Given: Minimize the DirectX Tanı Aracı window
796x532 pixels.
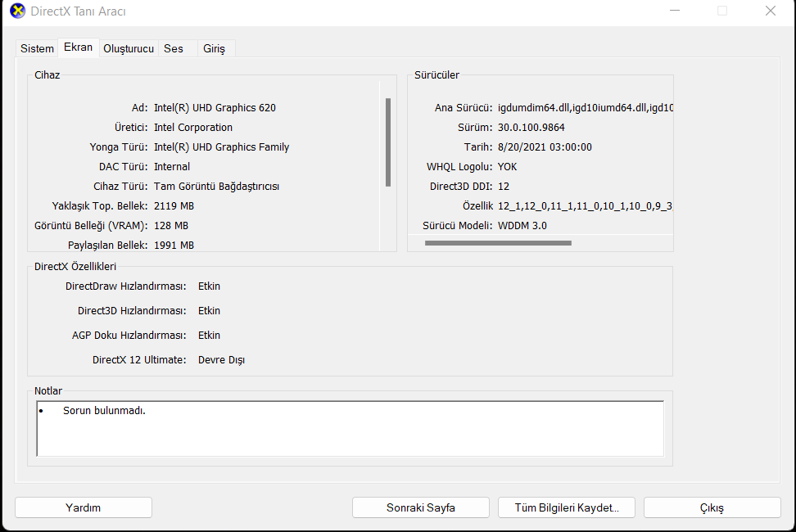Looking at the screenshot, I should point(675,11).
